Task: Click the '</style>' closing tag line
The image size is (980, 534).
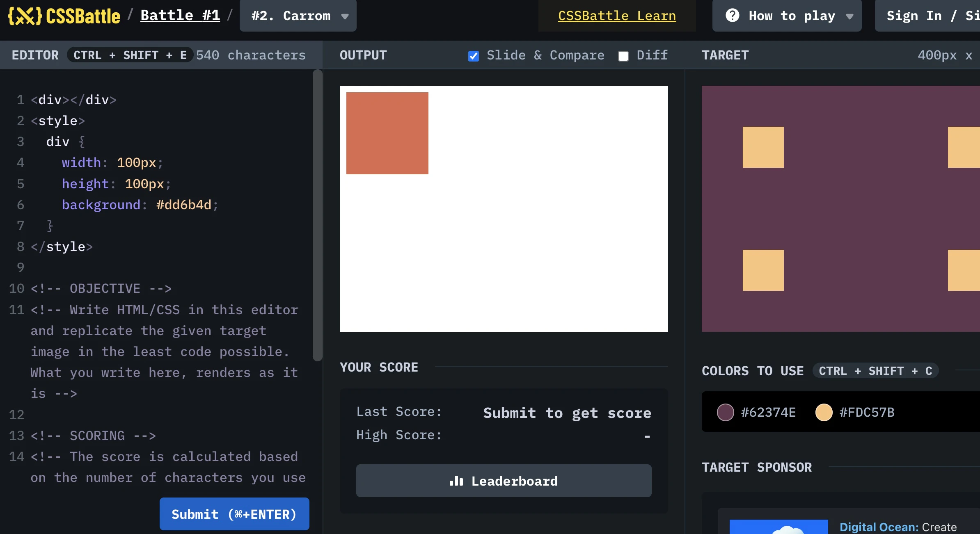Action: (x=62, y=246)
